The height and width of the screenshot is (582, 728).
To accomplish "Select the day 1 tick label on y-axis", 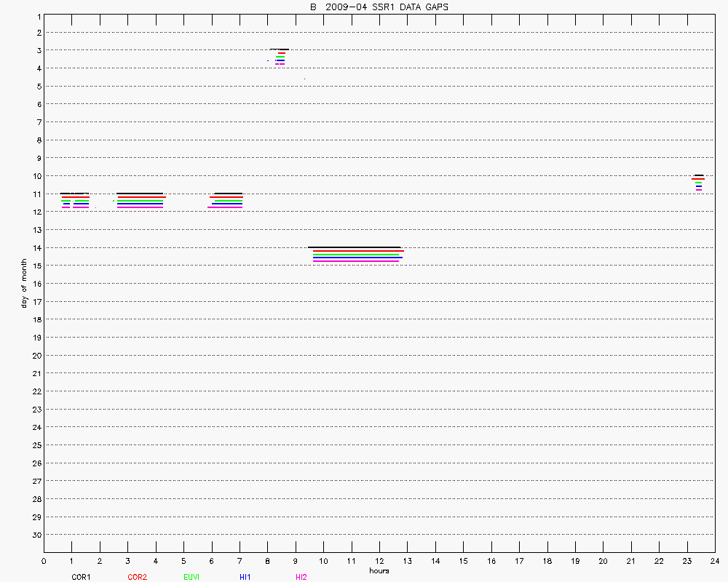I will tap(38, 15).
